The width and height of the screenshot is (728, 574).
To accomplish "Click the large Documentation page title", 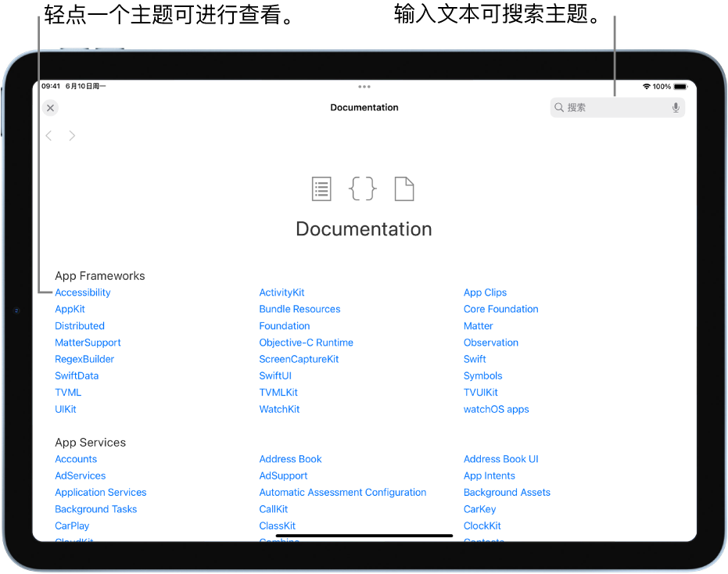I will (x=364, y=229).
